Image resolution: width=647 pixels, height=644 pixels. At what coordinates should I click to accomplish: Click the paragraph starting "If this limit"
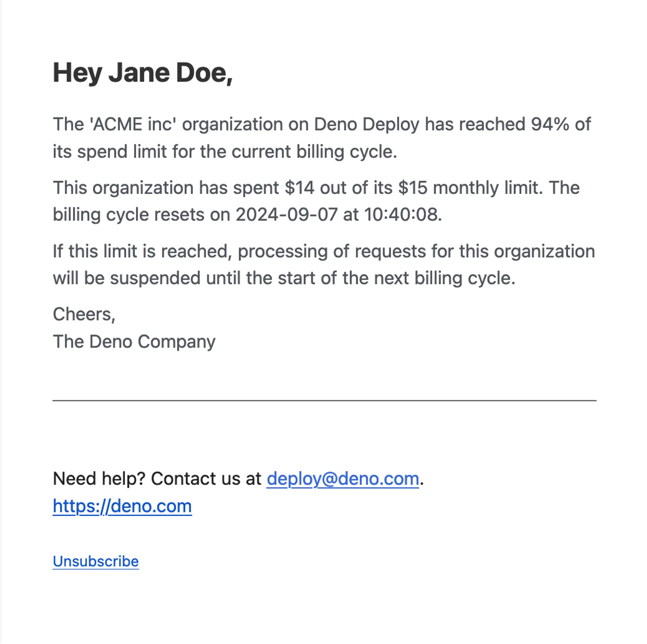(x=323, y=252)
